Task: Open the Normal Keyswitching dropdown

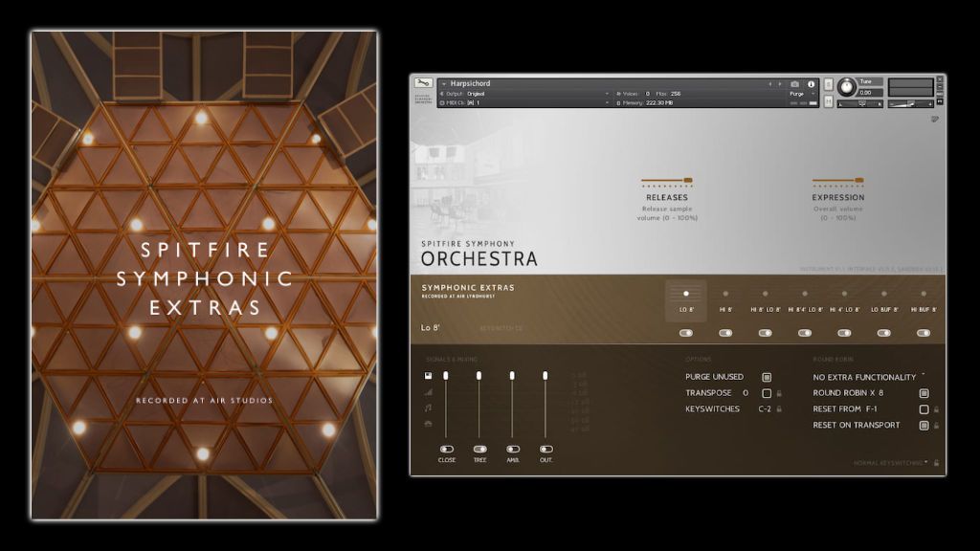Action: [x=891, y=463]
